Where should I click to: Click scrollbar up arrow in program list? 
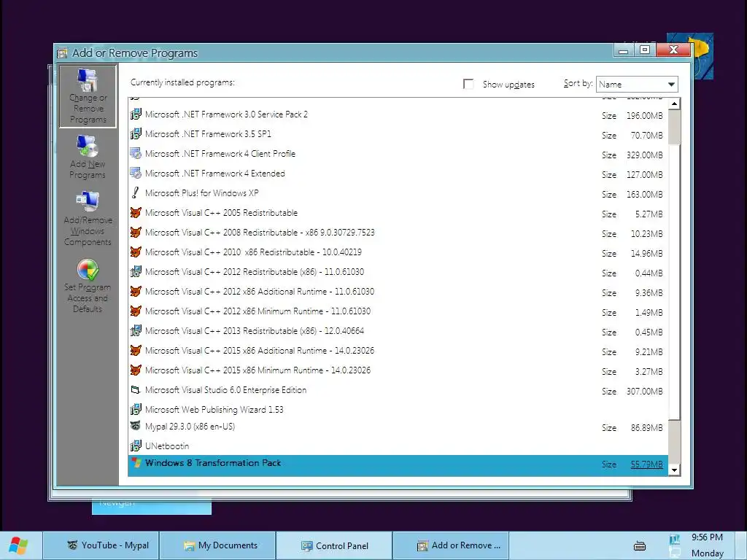coord(674,104)
